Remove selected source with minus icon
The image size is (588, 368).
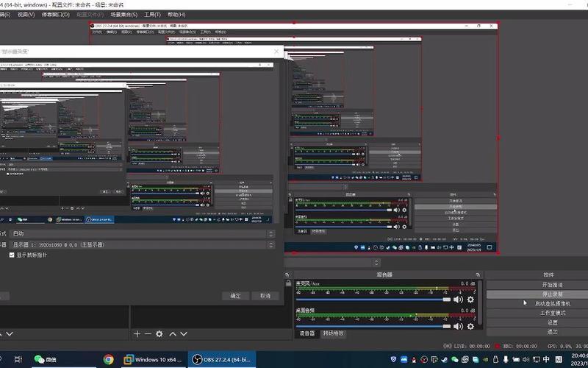pyautogui.click(x=148, y=334)
